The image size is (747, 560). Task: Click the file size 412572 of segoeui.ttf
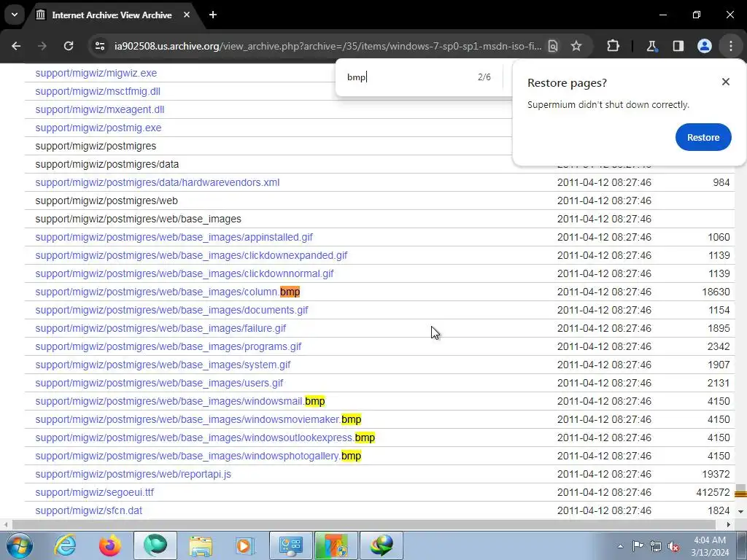[x=713, y=492]
